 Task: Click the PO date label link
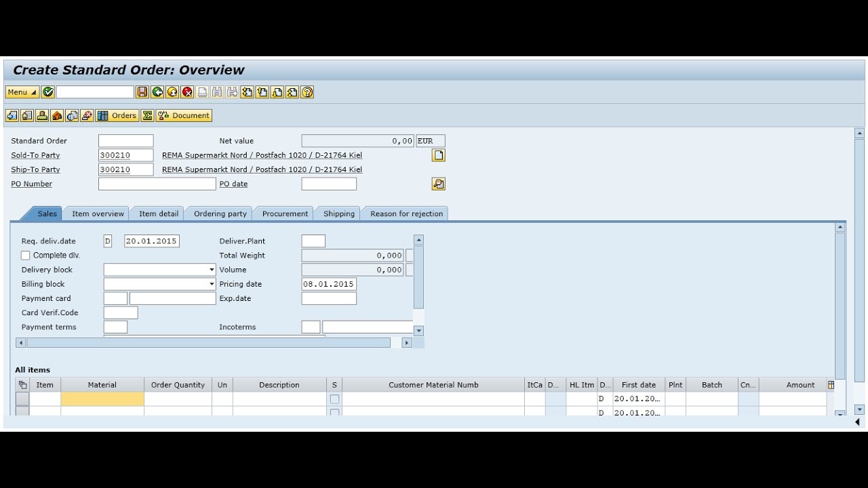233,184
